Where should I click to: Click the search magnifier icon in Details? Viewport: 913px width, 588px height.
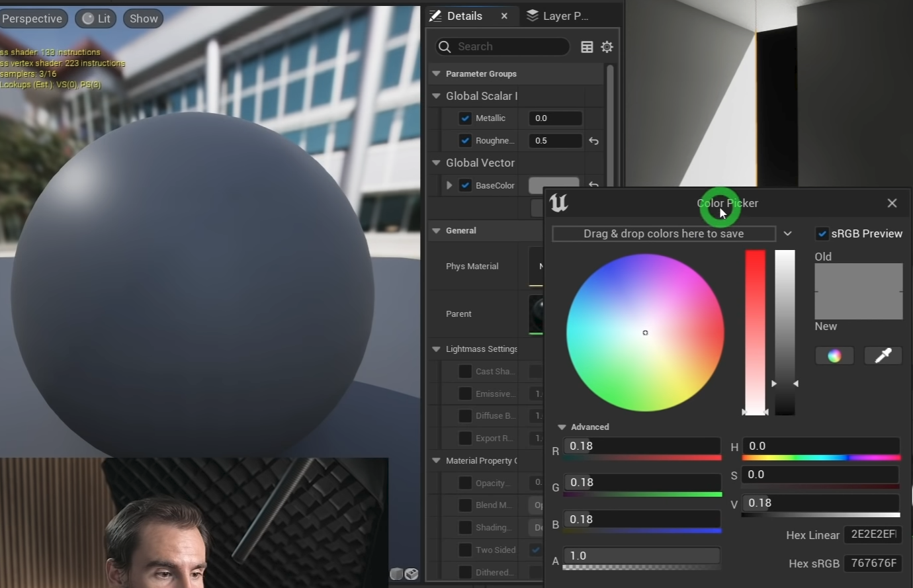(445, 47)
